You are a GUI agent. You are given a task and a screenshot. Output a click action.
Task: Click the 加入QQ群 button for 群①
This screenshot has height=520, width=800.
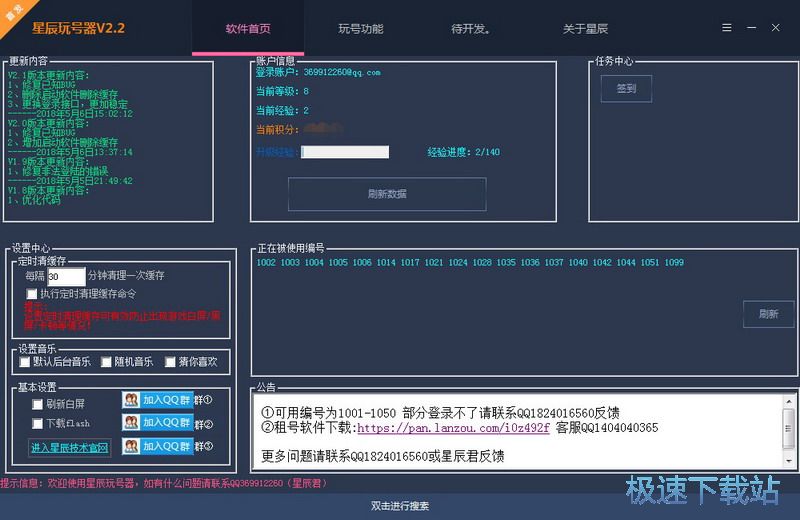coord(157,400)
